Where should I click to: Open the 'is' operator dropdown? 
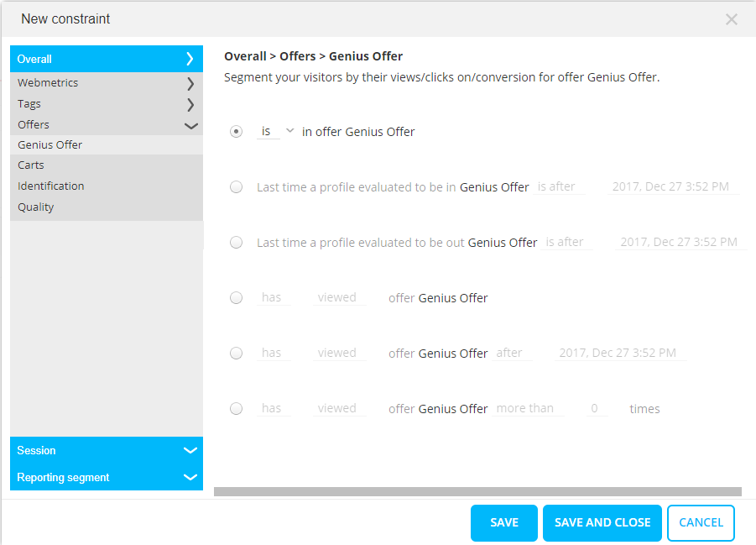[277, 131]
